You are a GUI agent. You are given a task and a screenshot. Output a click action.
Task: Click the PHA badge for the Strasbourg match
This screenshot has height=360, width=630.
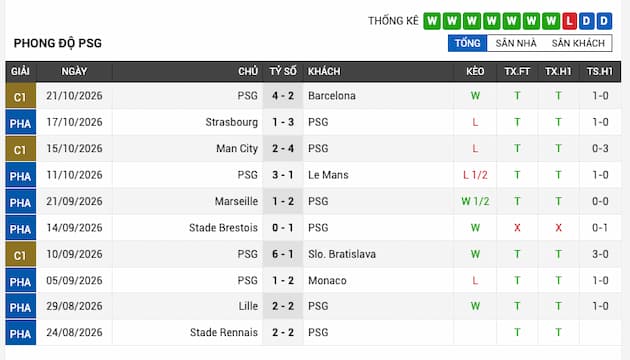click(20, 123)
